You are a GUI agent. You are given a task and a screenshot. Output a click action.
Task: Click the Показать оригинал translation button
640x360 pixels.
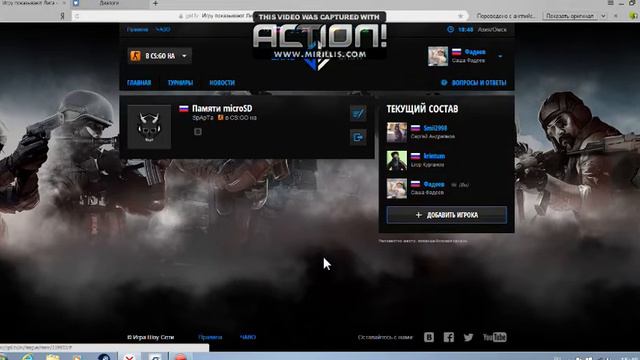pos(570,16)
